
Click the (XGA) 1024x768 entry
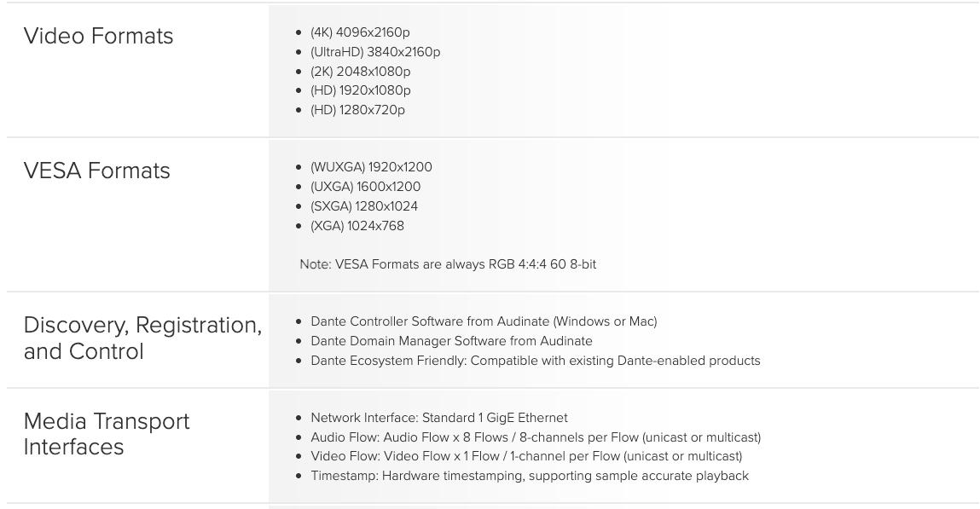[357, 225]
